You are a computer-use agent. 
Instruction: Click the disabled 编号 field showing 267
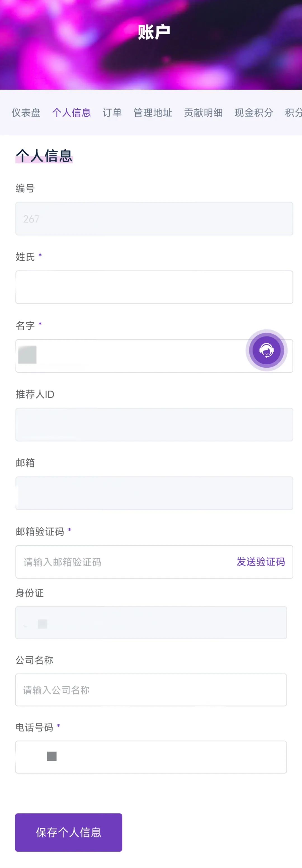click(154, 219)
